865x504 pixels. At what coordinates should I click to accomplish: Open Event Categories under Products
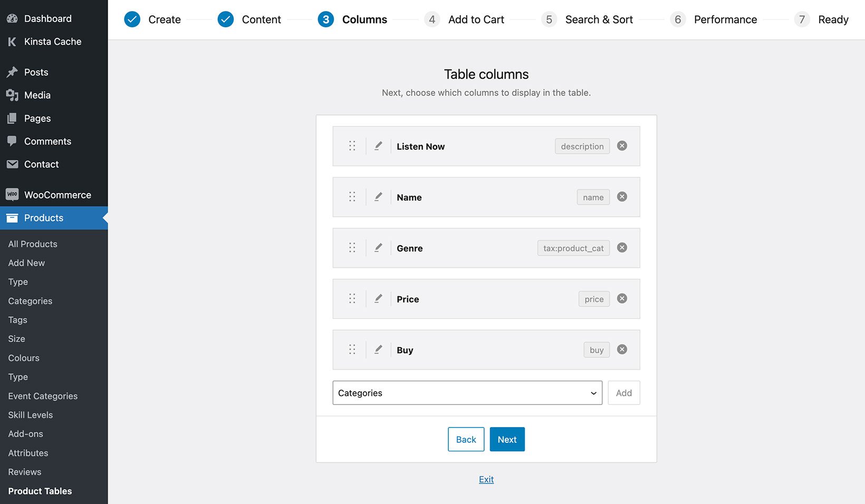[43, 395]
